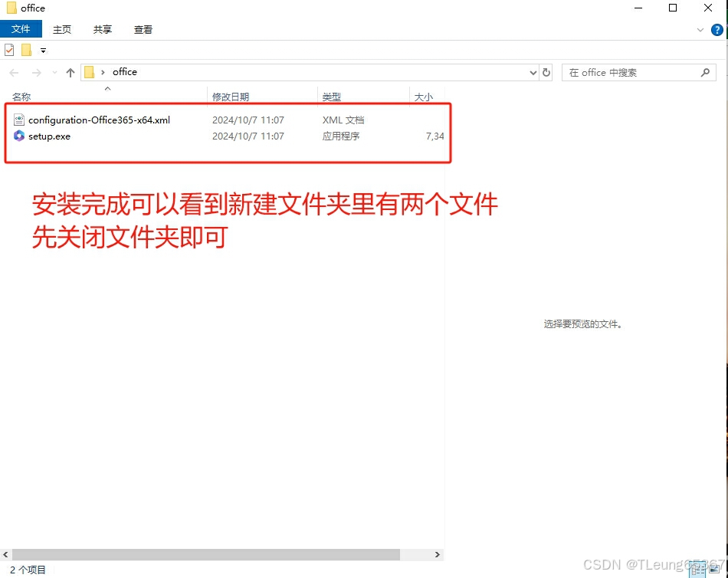Switch to the details view icon
Viewport: 728px width, 578px height.
(x=698, y=570)
